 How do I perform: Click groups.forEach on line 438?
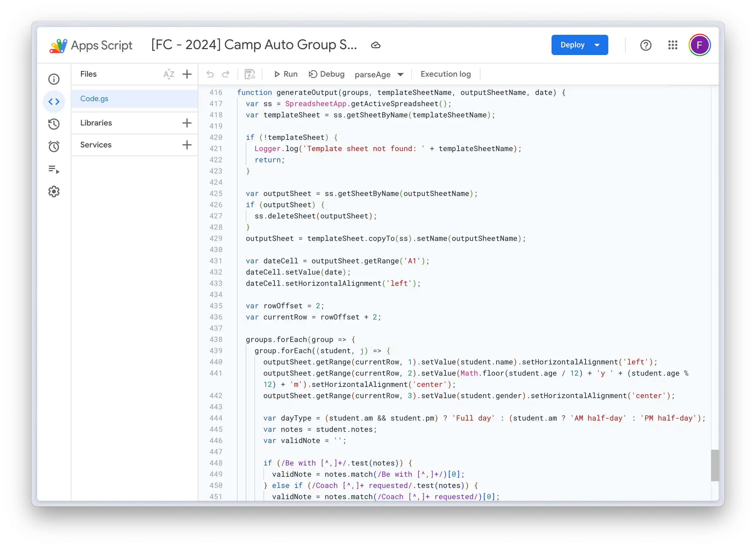[x=276, y=339]
